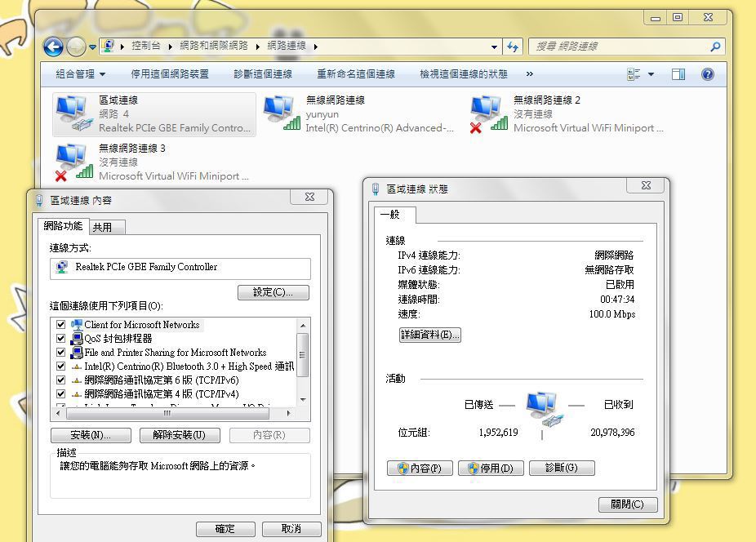Toggle the preview pane icon
Screen dimensions: 756x542
coord(678,73)
